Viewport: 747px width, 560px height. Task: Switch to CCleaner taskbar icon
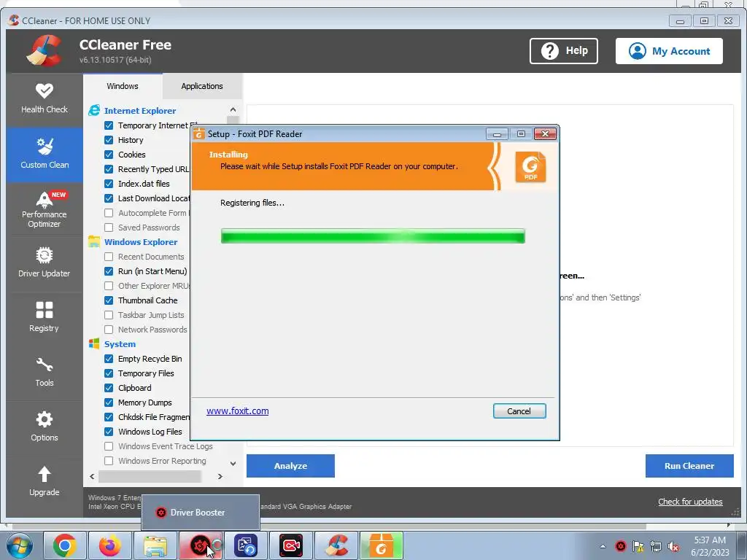(x=336, y=545)
